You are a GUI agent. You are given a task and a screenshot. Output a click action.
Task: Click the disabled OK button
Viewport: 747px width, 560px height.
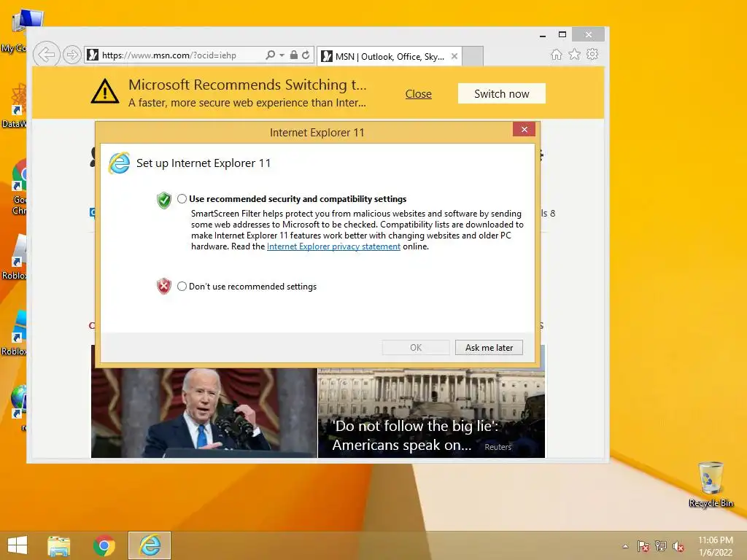coord(415,348)
